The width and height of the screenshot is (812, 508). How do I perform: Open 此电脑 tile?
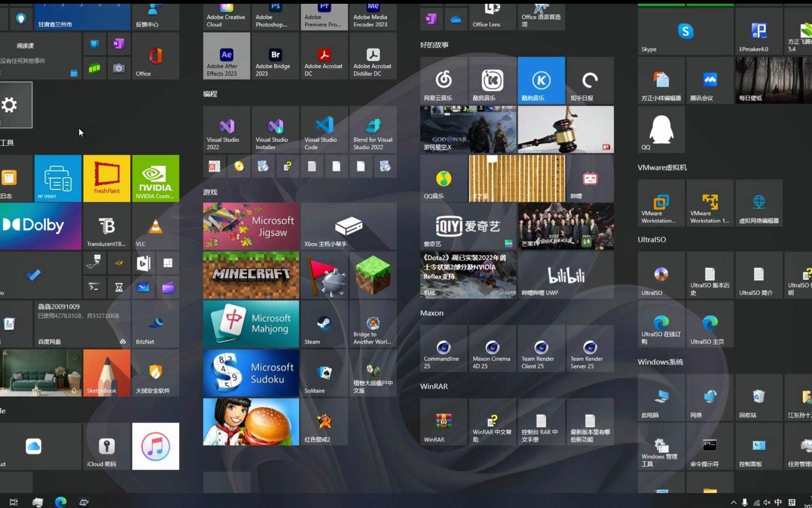click(x=661, y=397)
